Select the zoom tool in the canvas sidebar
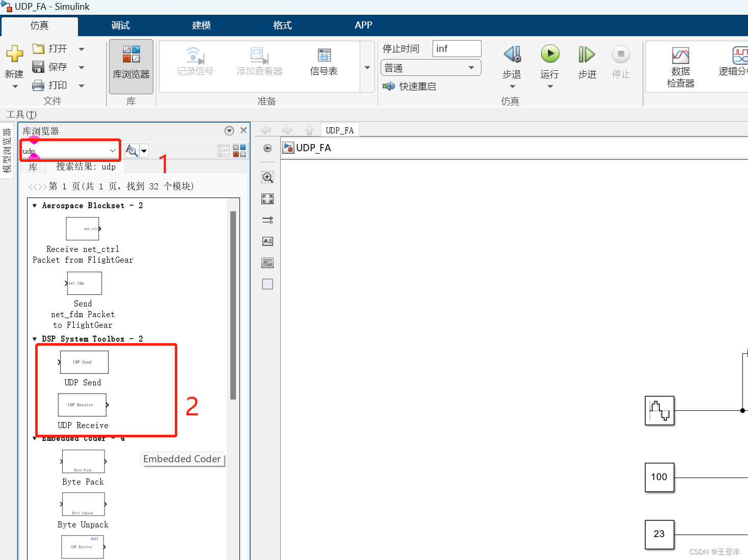Viewport: 748px width, 560px height. pyautogui.click(x=267, y=177)
